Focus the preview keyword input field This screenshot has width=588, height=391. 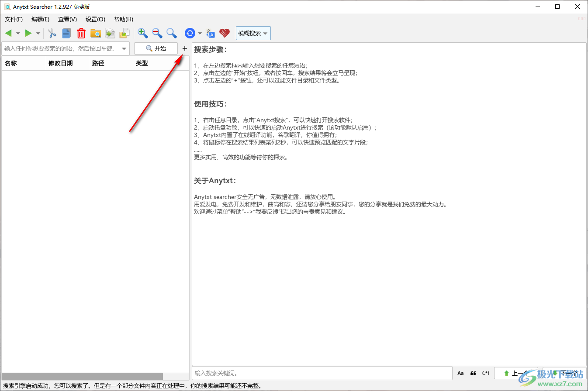322,373
